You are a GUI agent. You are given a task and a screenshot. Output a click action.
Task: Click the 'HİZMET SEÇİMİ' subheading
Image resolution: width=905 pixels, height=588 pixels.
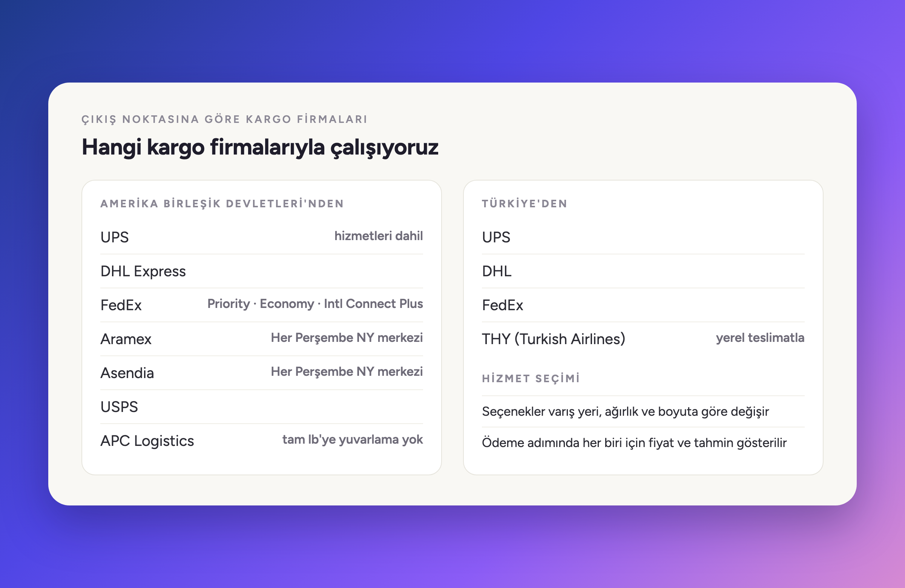pos(531,378)
